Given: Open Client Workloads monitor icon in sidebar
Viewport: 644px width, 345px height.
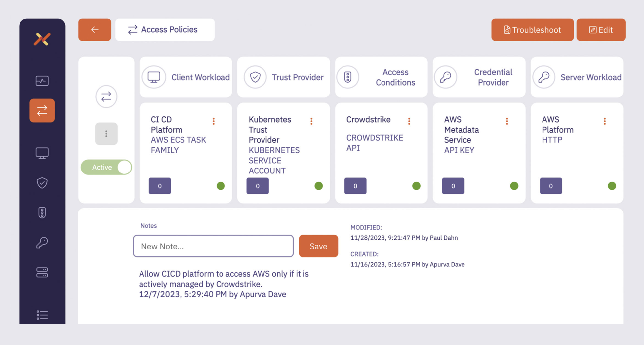Looking at the screenshot, I should pos(42,153).
